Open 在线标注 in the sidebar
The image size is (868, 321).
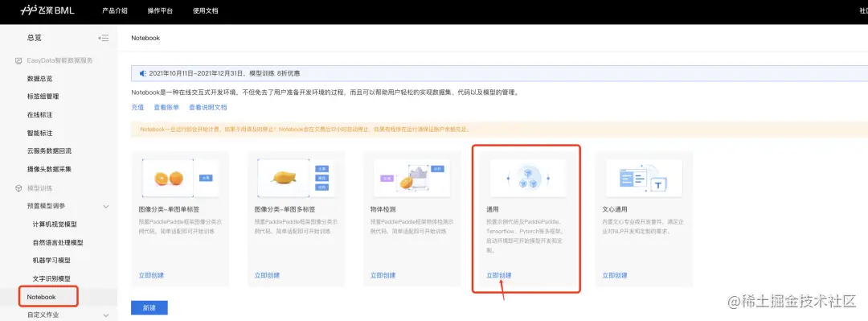tap(40, 115)
